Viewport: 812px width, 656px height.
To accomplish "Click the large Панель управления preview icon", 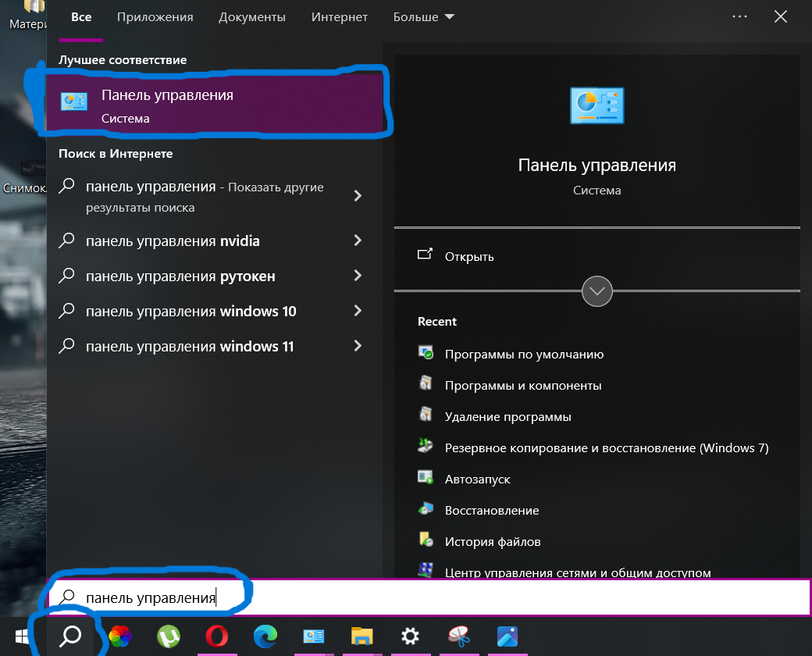I will (x=597, y=105).
